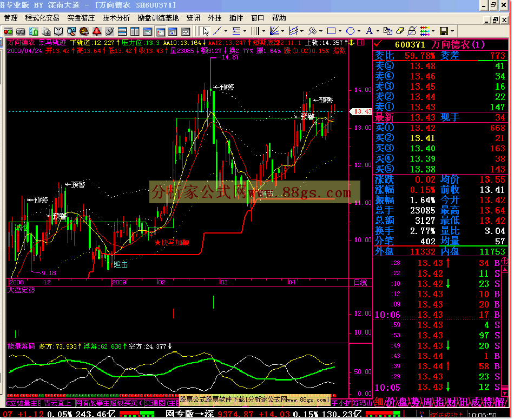Select the 价 tab at panel bottom
Screen dimensions: 514x420
point(391,402)
